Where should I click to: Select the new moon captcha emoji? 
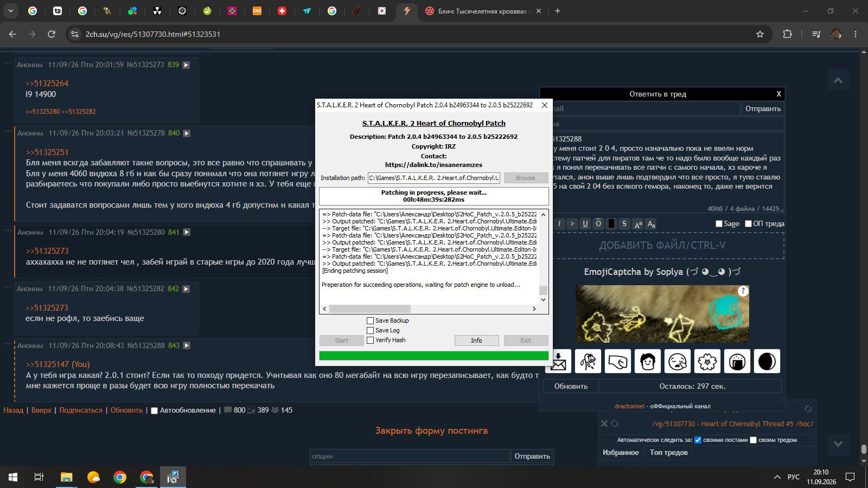point(767,361)
